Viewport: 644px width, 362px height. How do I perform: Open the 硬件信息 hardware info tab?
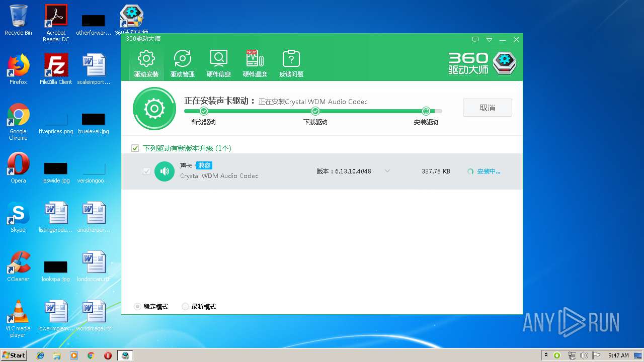[218, 64]
